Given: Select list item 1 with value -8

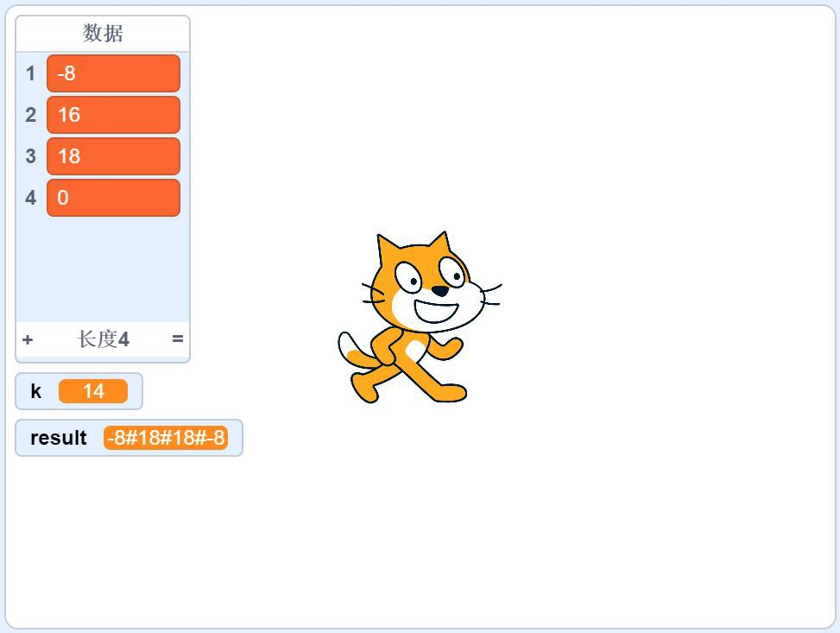Looking at the screenshot, I should 114,73.
